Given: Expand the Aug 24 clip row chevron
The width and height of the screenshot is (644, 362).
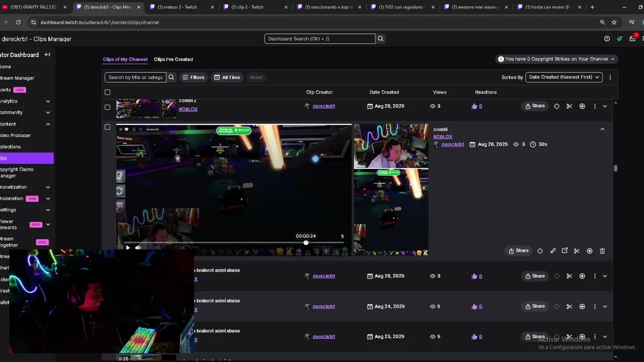Looking at the screenshot, I should click(605, 306).
